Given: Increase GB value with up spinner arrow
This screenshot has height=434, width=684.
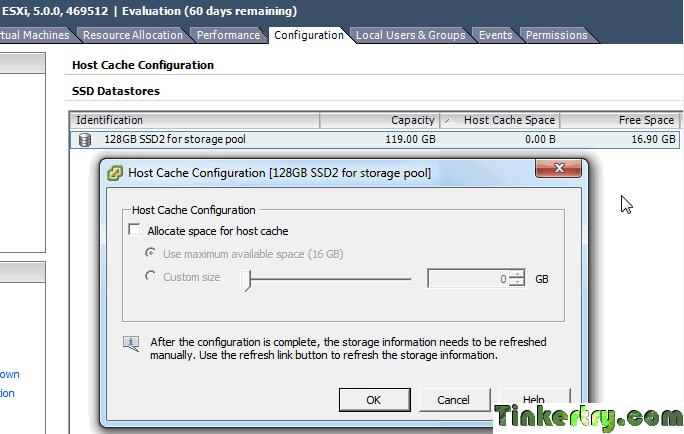Looking at the screenshot, I should [x=517, y=274].
